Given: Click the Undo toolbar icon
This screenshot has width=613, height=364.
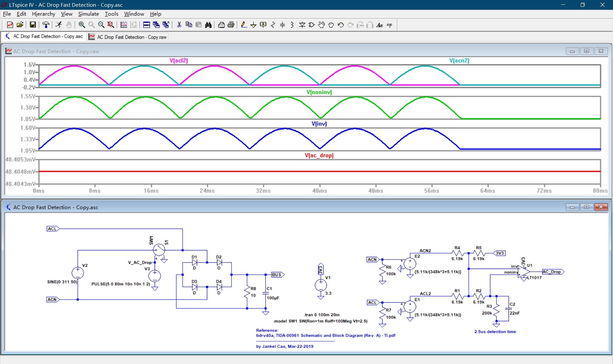Looking at the screenshot, I should [x=341, y=25].
